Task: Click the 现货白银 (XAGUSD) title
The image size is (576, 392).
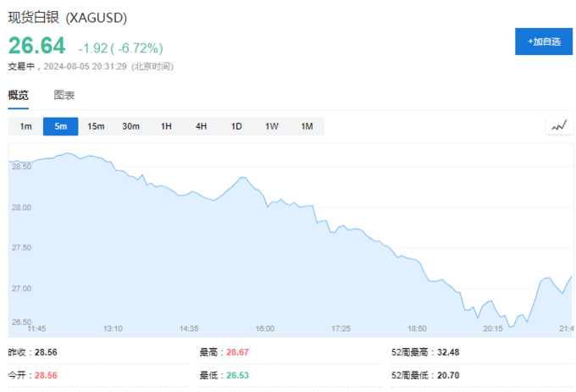Action: [69, 18]
